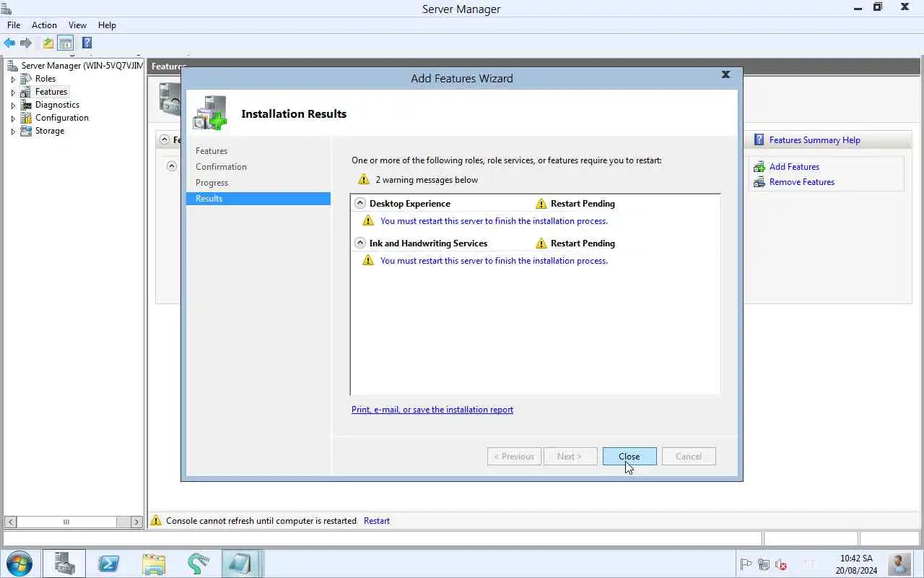Click the Diagnostics node icon
This screenshot has width=924, height=578.
(26, 105)
